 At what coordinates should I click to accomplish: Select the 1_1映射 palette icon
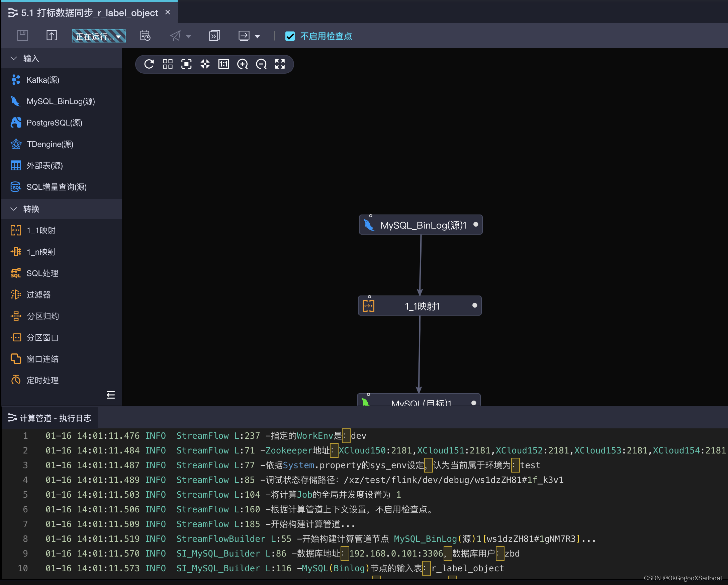click(15, 230)
